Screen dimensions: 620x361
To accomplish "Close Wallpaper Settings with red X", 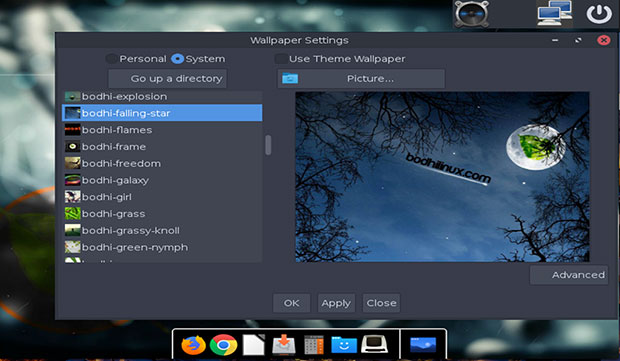I will tap(603, 40).
